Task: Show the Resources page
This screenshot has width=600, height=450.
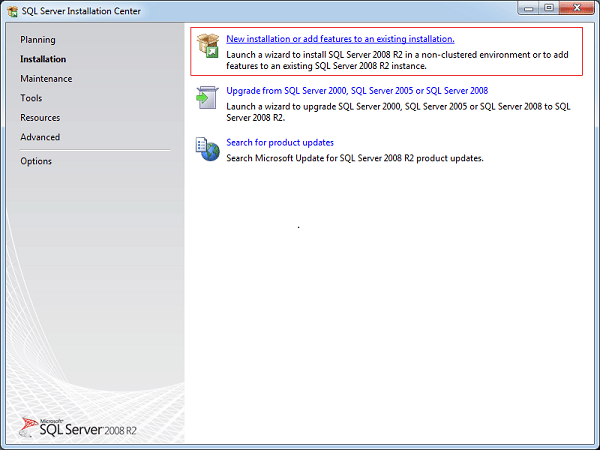Action: coord(40,117)
